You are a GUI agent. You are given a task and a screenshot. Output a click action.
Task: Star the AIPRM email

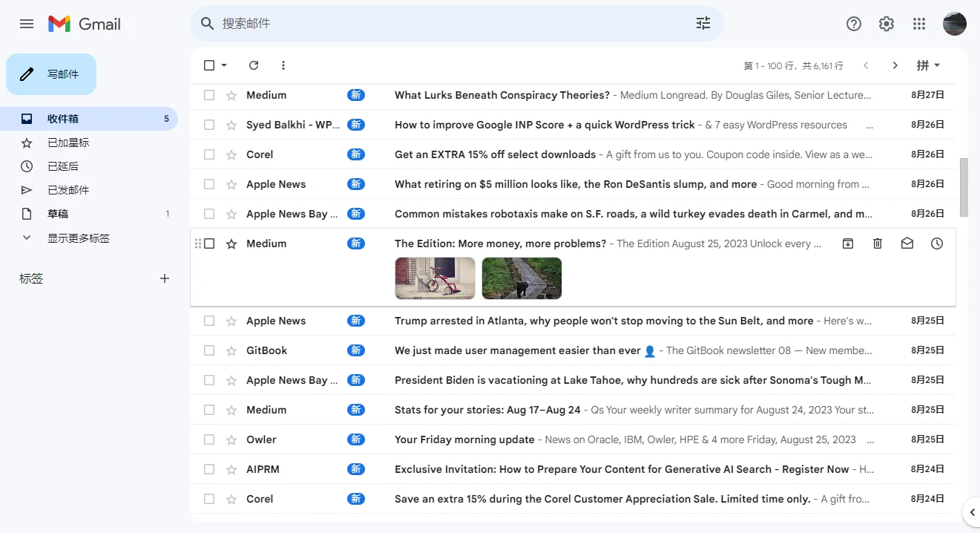[231, 469]
